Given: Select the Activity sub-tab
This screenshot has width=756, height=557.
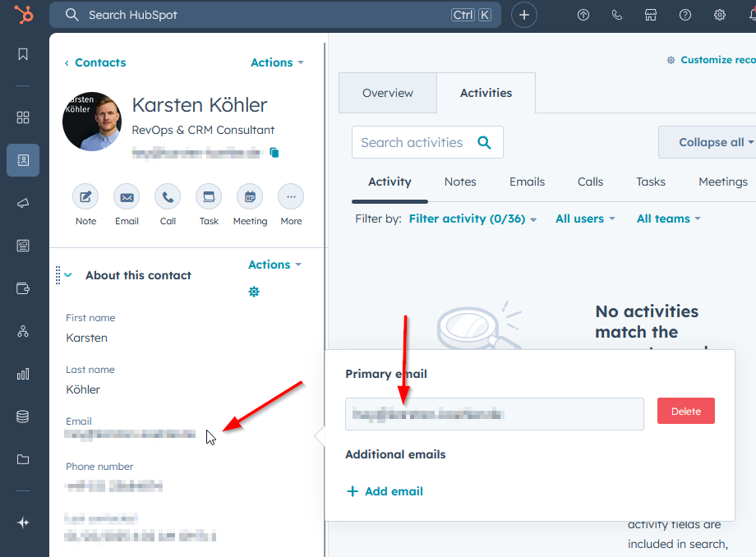Looking at the screenshot, I should coord(390,182).
